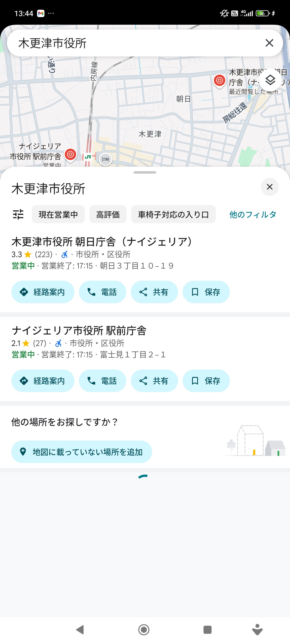Save ナイジェリア市役所 駅前庁舎 with 保存
The image size is (290, 644).
(206, 380)
